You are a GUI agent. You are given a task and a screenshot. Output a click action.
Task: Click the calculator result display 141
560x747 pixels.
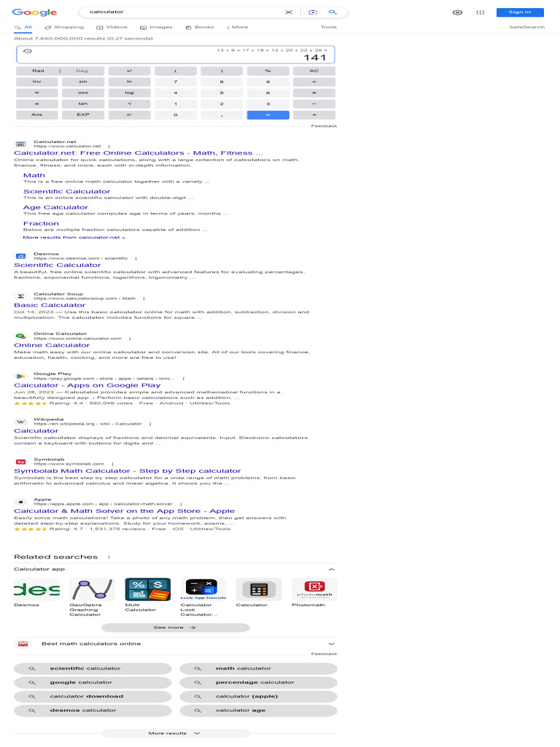point(315,58)
